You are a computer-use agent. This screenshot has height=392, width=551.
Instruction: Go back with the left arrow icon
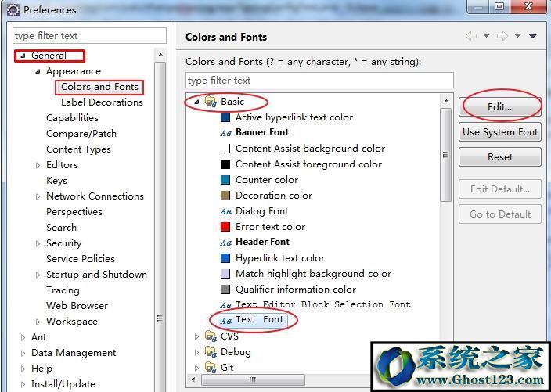coord(471,36)
